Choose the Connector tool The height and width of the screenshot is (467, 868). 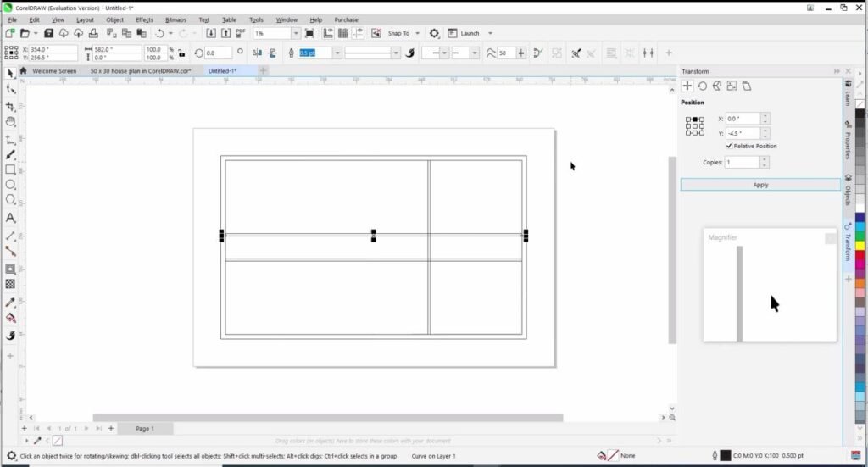click(x=10, y=251)
